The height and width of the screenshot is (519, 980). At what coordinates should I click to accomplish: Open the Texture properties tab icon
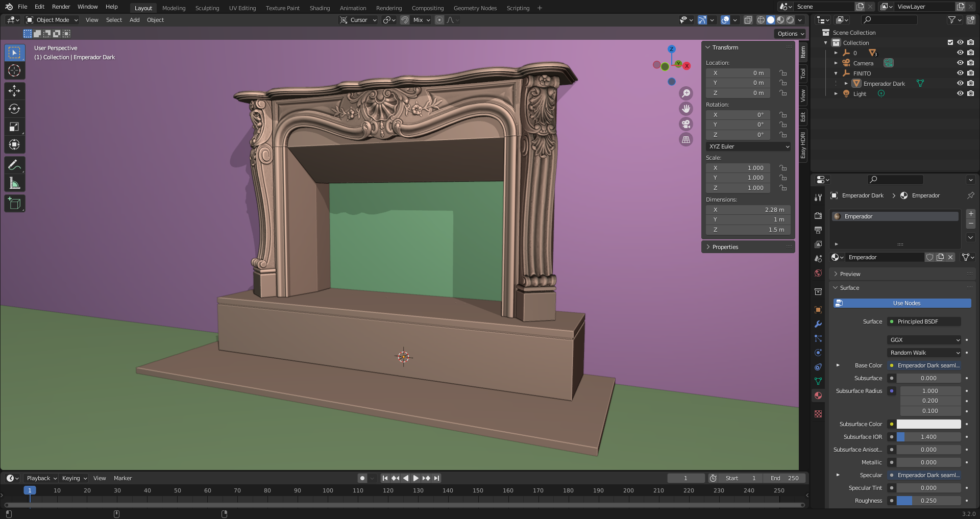(818, 414)
